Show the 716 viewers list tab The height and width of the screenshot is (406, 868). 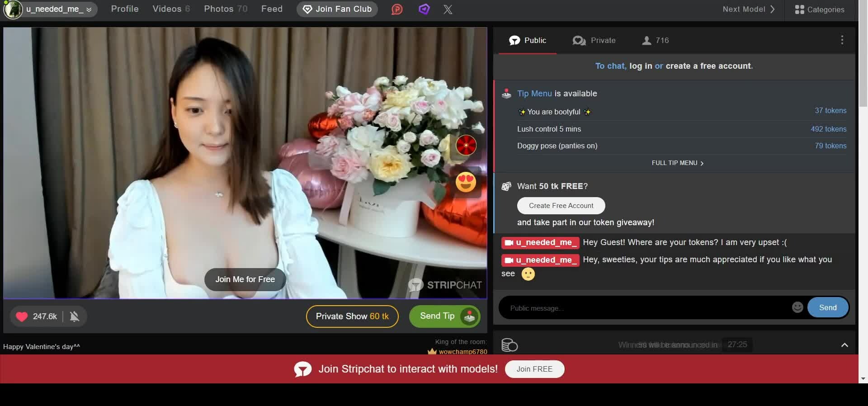pyautogui.click(x=655, y=40)
